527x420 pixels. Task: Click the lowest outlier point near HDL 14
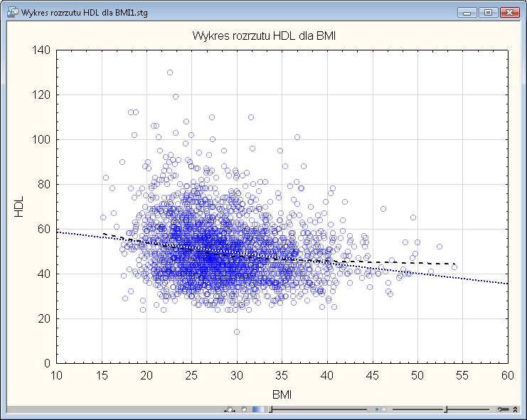click(237, 332)
